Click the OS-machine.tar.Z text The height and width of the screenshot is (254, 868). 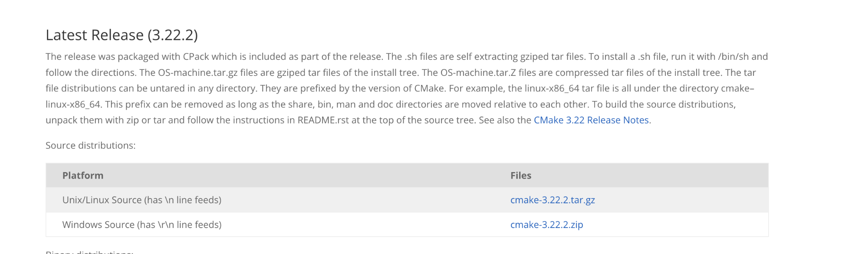click(x=478, y=72)
